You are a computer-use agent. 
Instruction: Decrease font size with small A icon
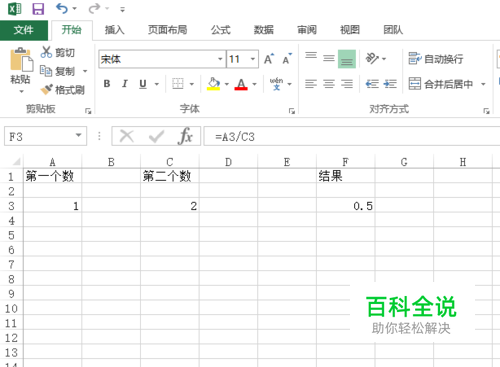click(287, 59)
